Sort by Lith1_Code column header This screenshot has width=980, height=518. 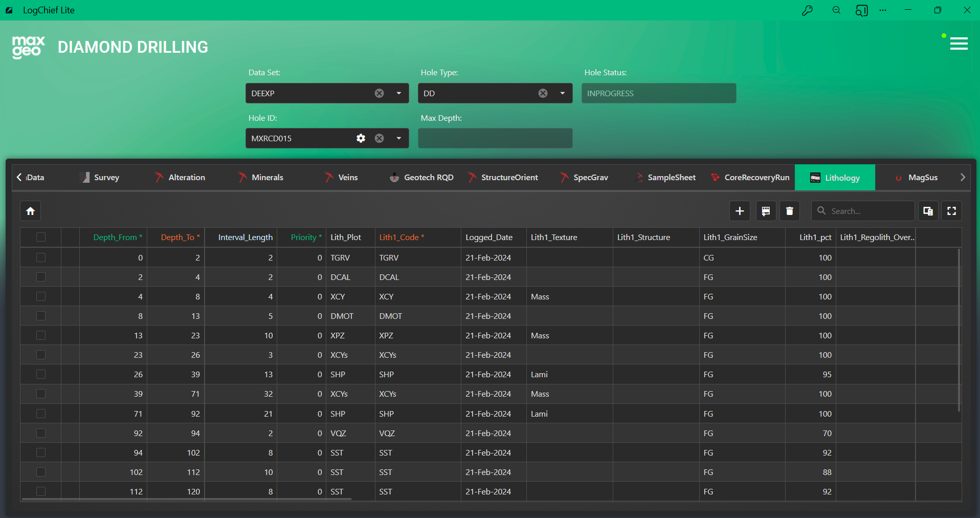pos(418,237)
